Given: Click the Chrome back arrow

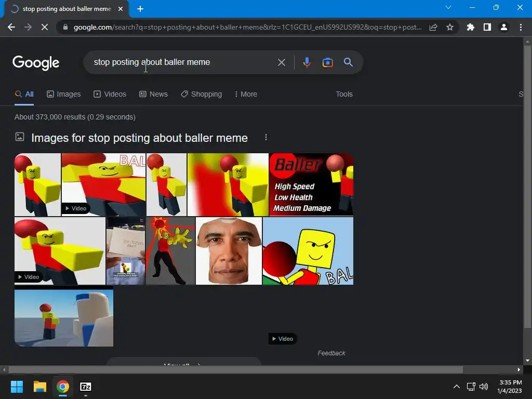Looking at the screenshot, I should click(x=11, y=27).
